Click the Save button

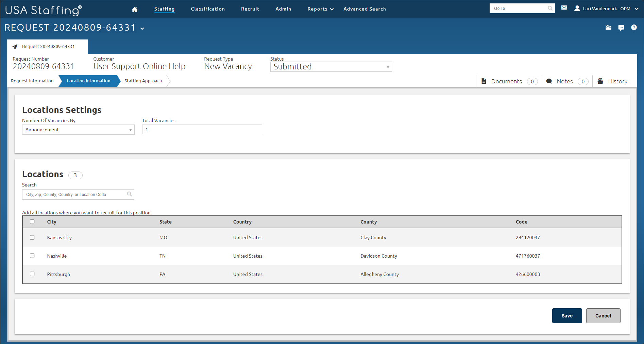(x=567, y=316)
